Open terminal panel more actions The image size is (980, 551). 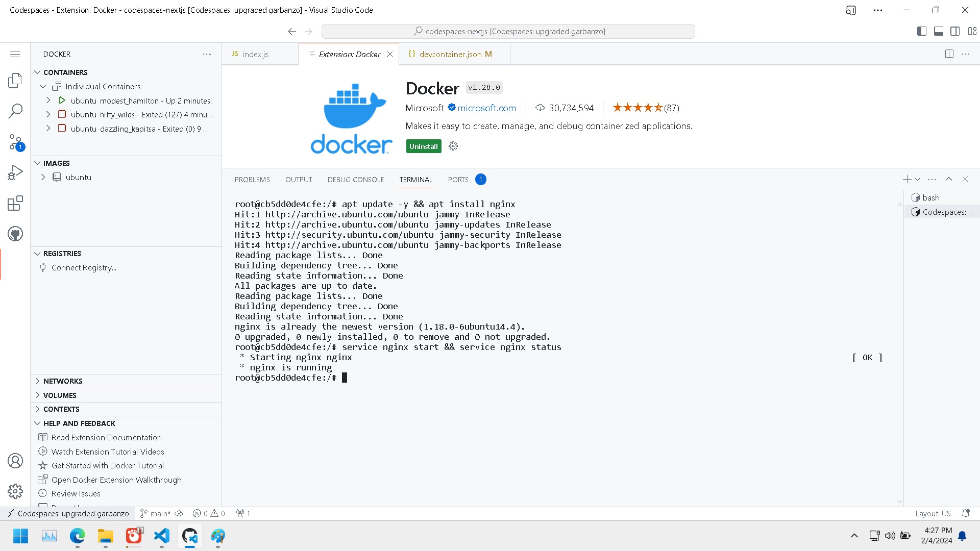[932, 179]
